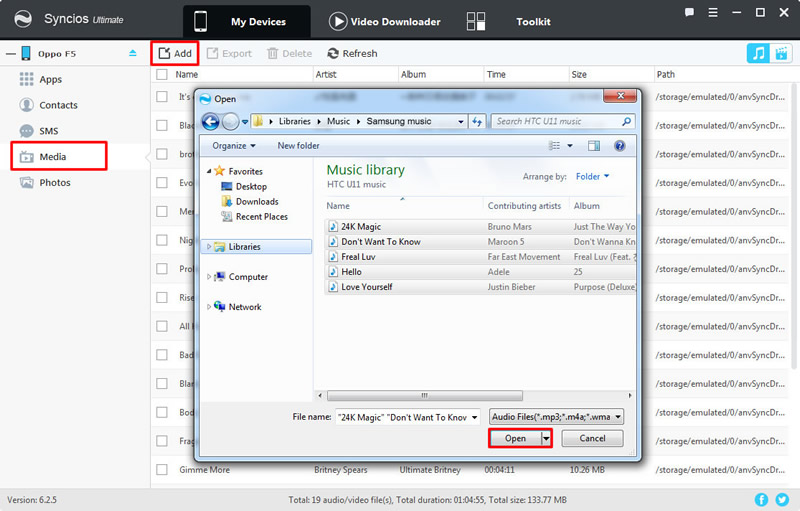The height and width of the screenshot is (511, 800).
Task: Select the Hello file by Adele
Action: pos(480,272)
